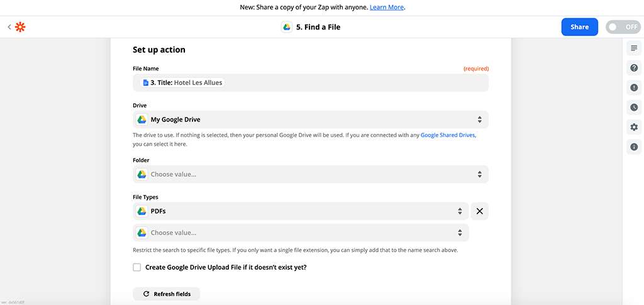The width and height of the screenshot is (644, 305).
Task: Open the empty File Types dropdown
Action: pyautogui.click(x=301, y=233)
